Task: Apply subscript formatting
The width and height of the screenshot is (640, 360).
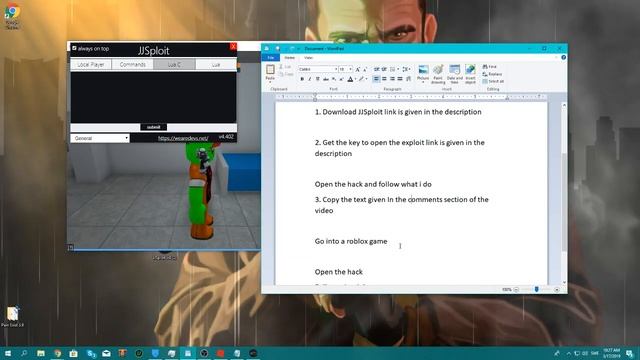Action: tap(334, 79)
